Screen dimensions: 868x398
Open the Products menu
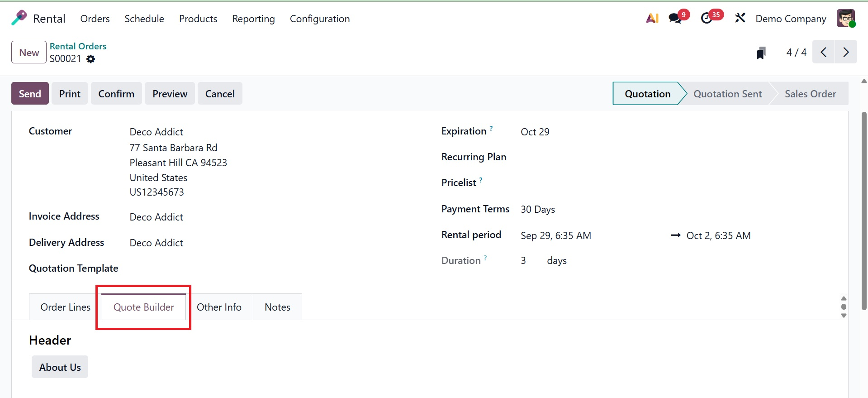pyautogui.click(x=198, y=19)
